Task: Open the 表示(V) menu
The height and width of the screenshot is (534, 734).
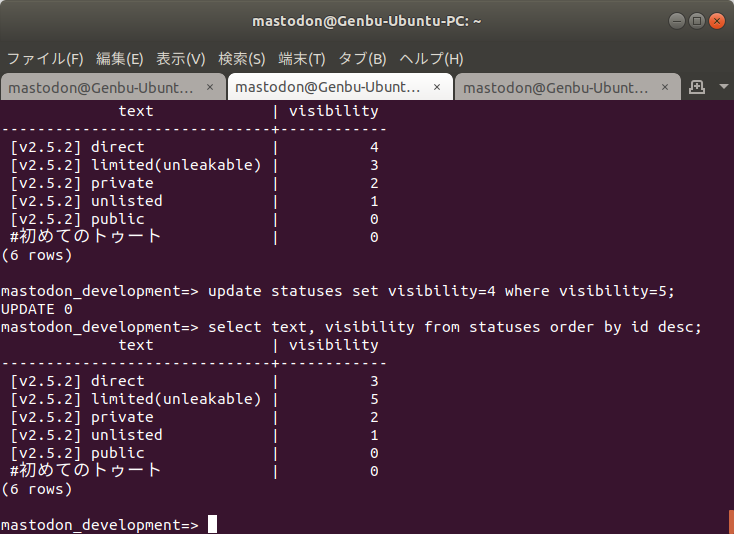Action: tap(181, 58)
